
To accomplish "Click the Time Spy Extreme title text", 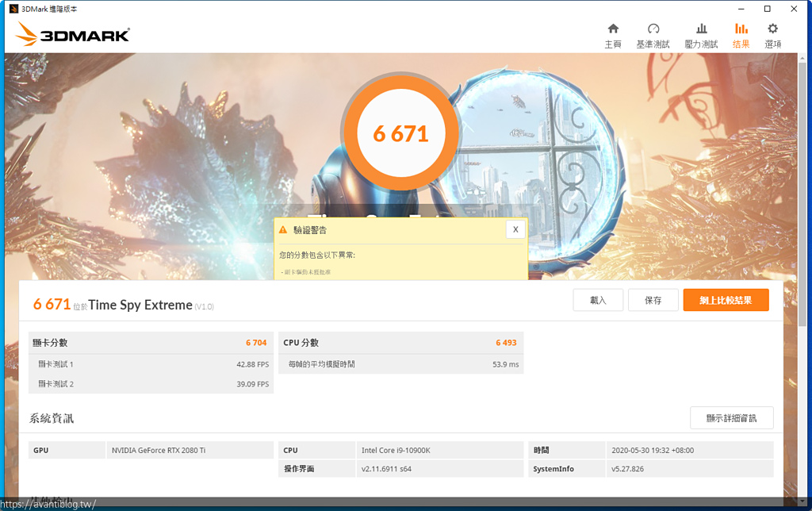I will click(140, 305).
